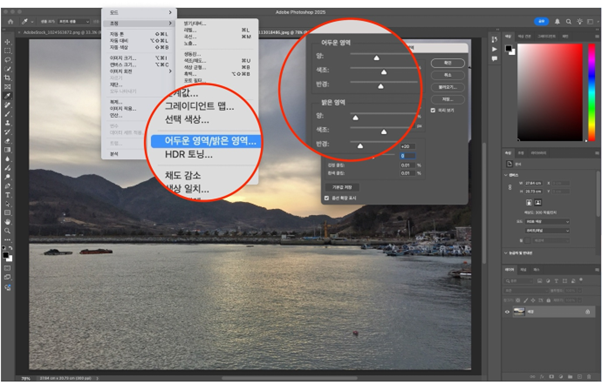
Task: Toggle Quick Mask mode in toolbar
Action: click(7, 267)
